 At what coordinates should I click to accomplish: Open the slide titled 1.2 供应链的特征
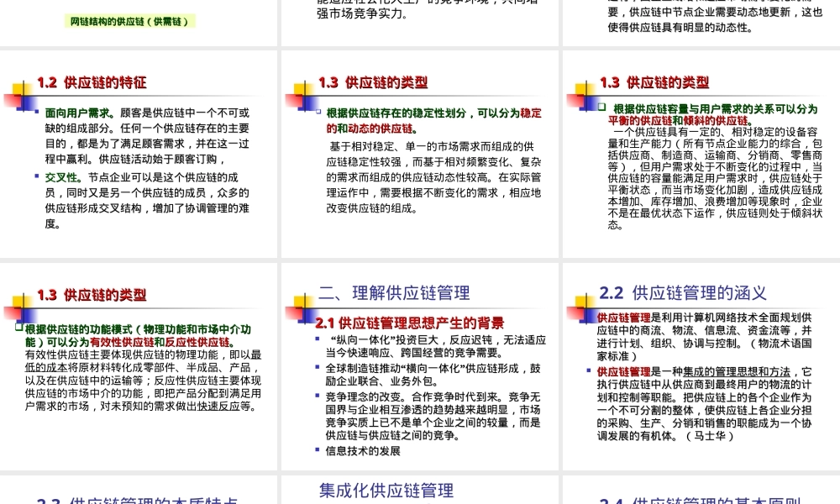click(x=139, y=155)
